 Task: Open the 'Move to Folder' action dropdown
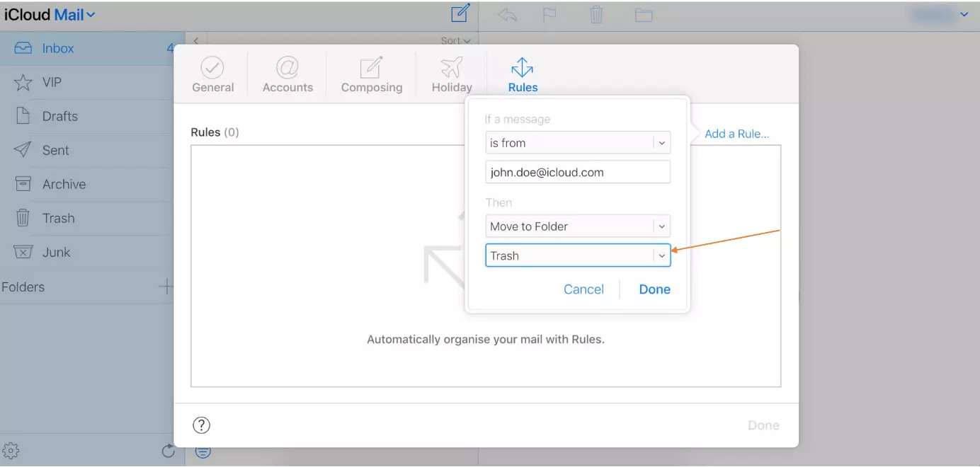[661, 226]
